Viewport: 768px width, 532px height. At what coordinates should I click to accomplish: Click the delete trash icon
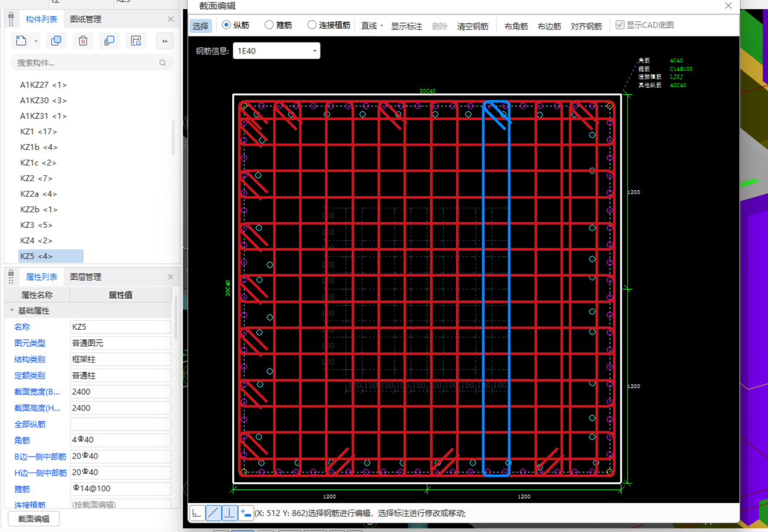[x=83, y=41]
